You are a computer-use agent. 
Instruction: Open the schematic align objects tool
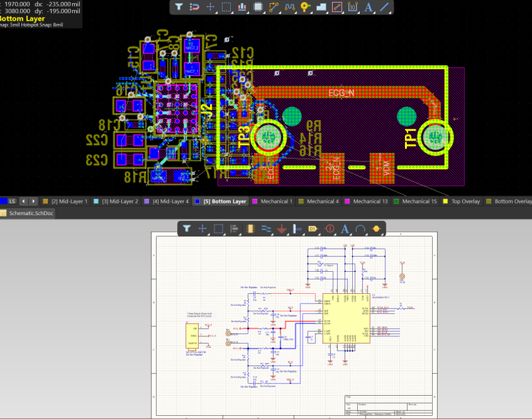[x=234, y=229]
